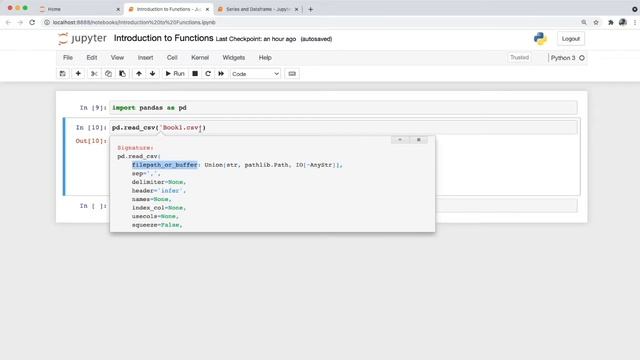
Task: Click highlighted filepath_or_buffer parameter text
Action: click(164, 165)
